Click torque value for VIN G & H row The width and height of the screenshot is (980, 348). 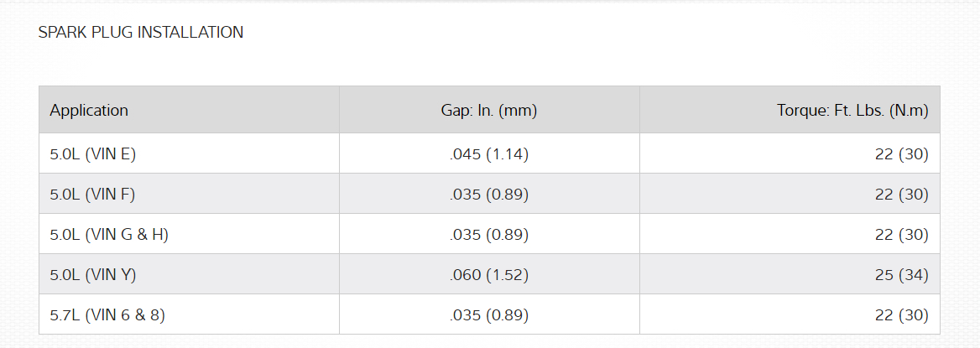tap(901, 235)
